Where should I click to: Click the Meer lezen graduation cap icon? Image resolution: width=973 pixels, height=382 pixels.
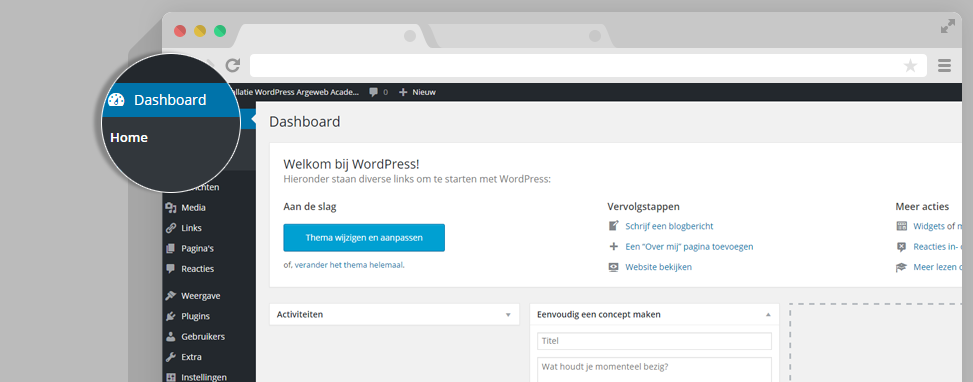pos(902,267)
